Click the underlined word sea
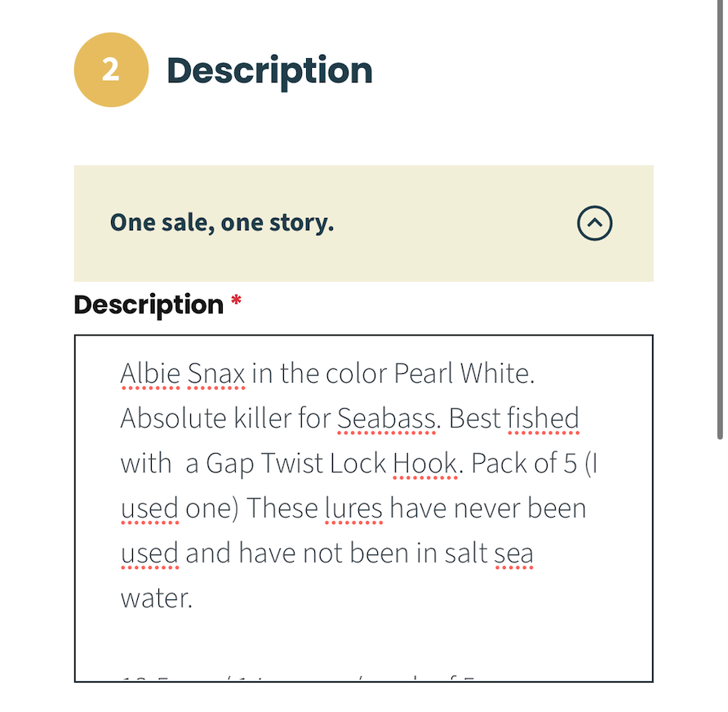 pos(513,554)
